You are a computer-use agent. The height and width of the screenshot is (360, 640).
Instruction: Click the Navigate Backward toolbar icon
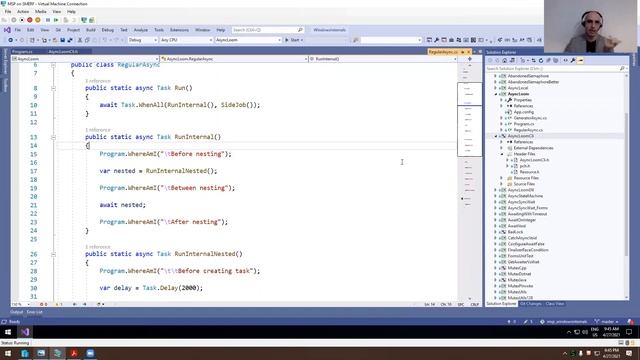[11, 40]
